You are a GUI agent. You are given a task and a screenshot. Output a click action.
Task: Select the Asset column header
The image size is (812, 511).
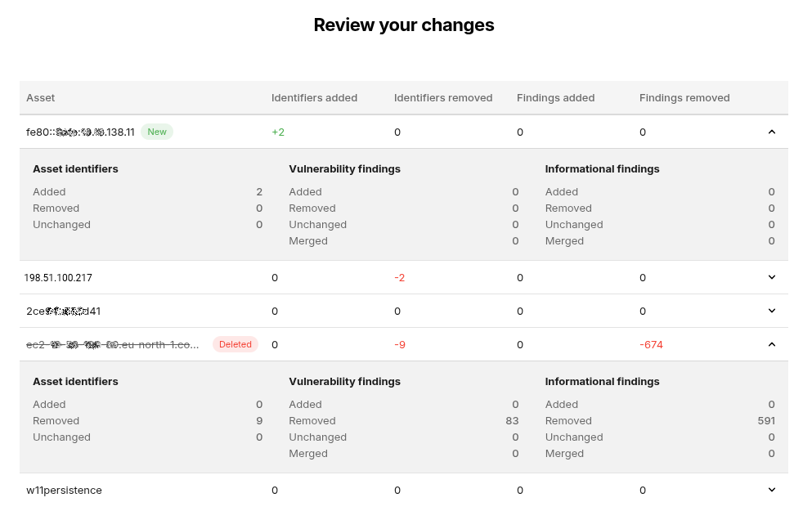click(41, 97)
